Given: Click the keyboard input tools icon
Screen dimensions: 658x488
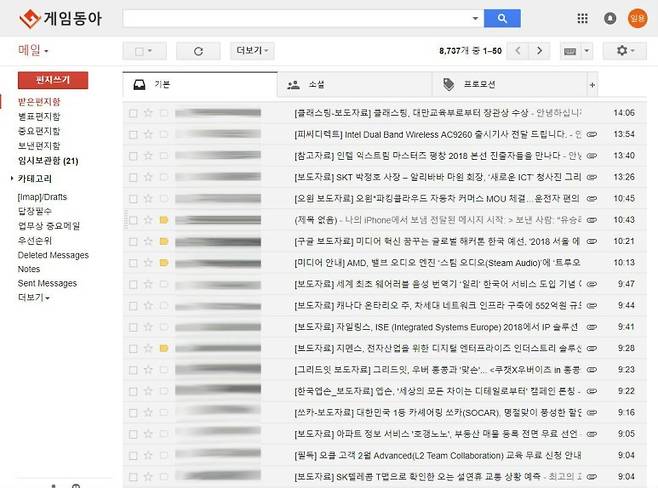Looking at the screenshot, I should point(570,51).
